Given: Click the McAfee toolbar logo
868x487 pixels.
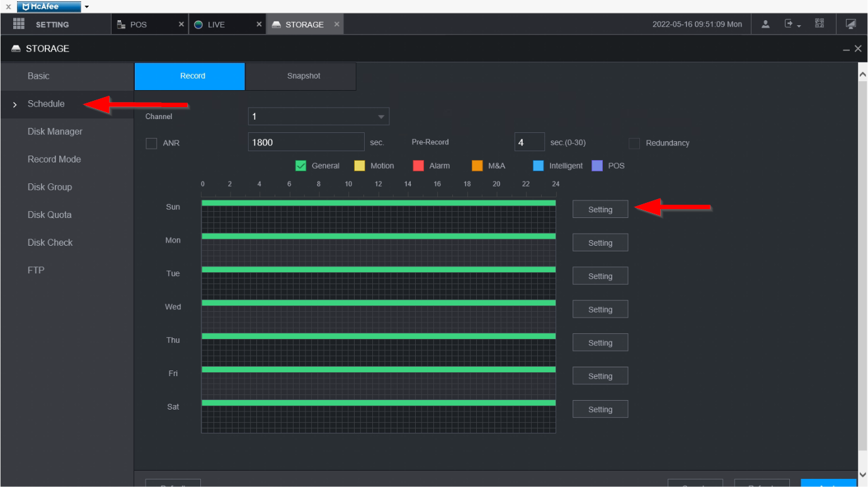Looking at the screenshot, I should click(x=49, y=6).
